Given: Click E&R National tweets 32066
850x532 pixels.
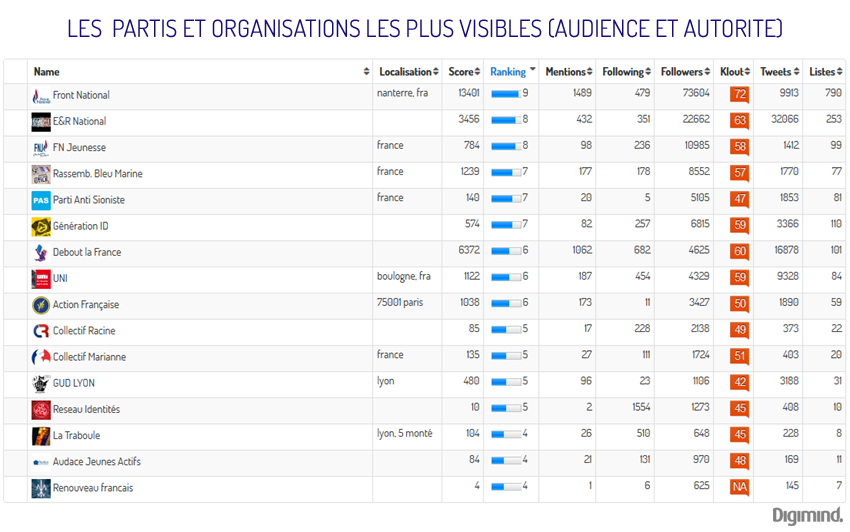Looking at the screenshot, I should click(785, 119).
